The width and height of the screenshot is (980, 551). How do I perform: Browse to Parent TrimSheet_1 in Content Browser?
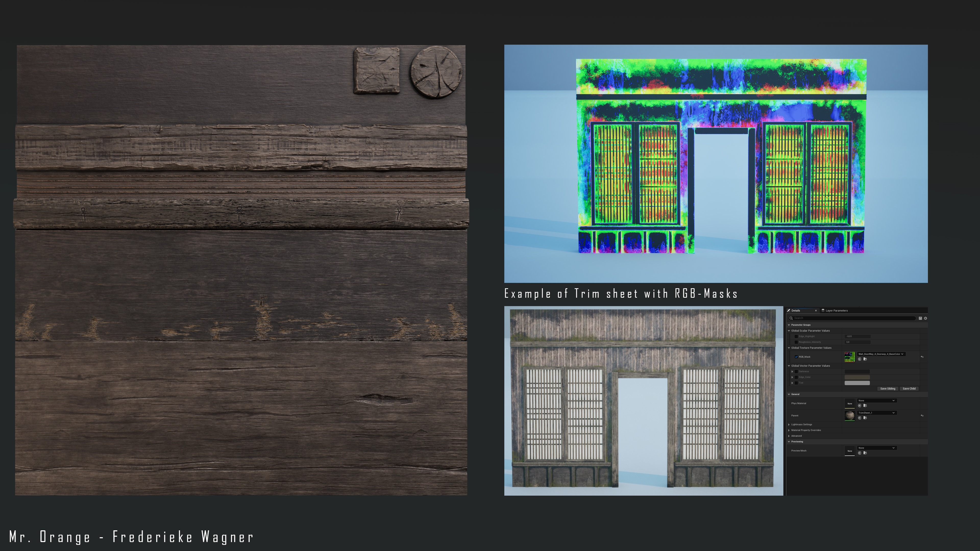865,418
